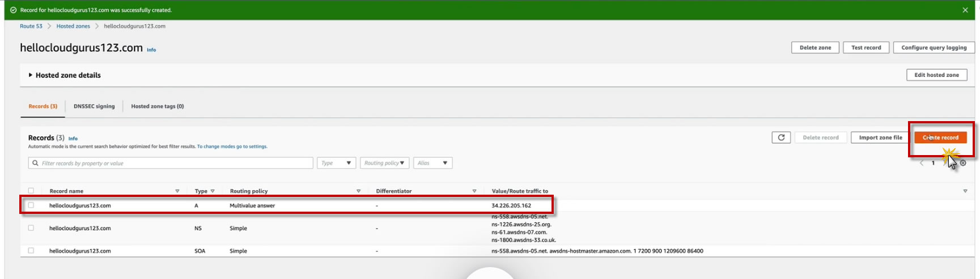Screen dimensions: 980x279
Task: Click the search magnifier in the filter box
Action: point(35,163)
